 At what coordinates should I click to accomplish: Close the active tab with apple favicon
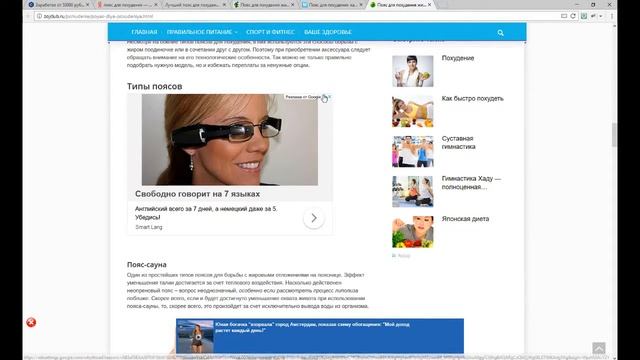429,5
